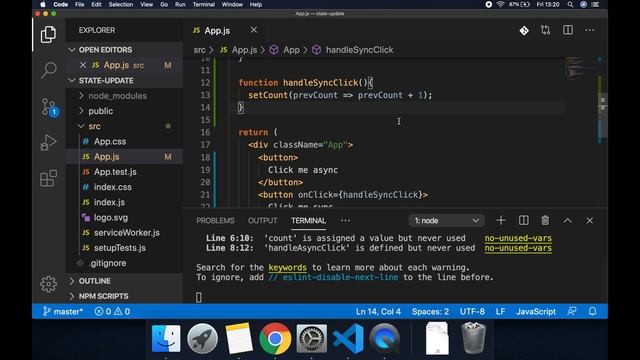Maximize the panel size chevron
This screenshot has height=360, width=640.
coord(568,220)
